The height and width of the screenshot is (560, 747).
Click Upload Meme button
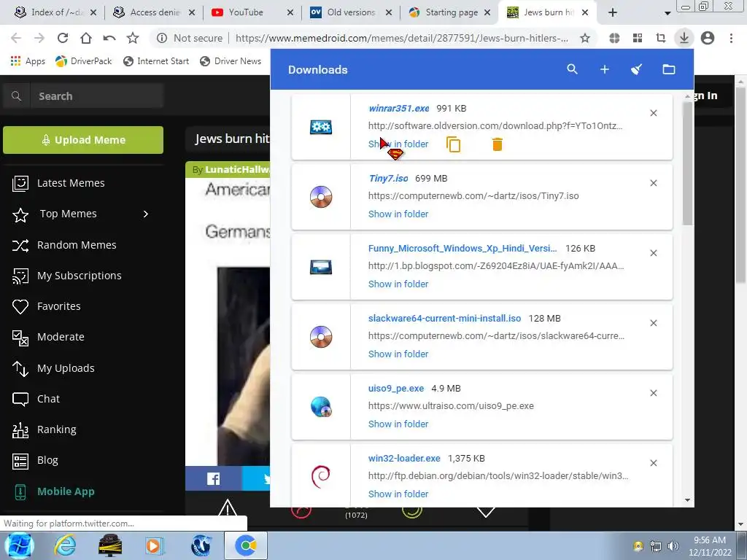(83, 140)
